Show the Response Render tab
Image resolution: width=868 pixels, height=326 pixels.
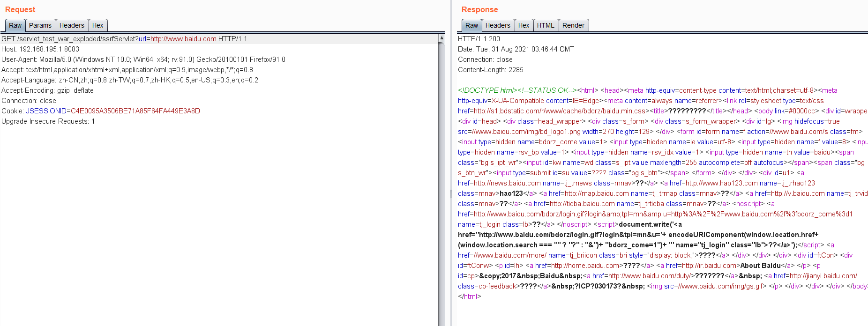573,25
